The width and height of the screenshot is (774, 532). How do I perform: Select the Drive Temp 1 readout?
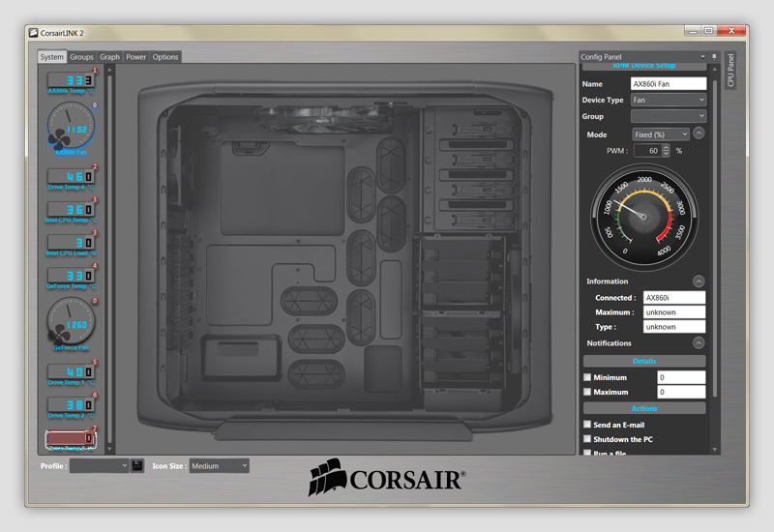[x=71, y=371]
